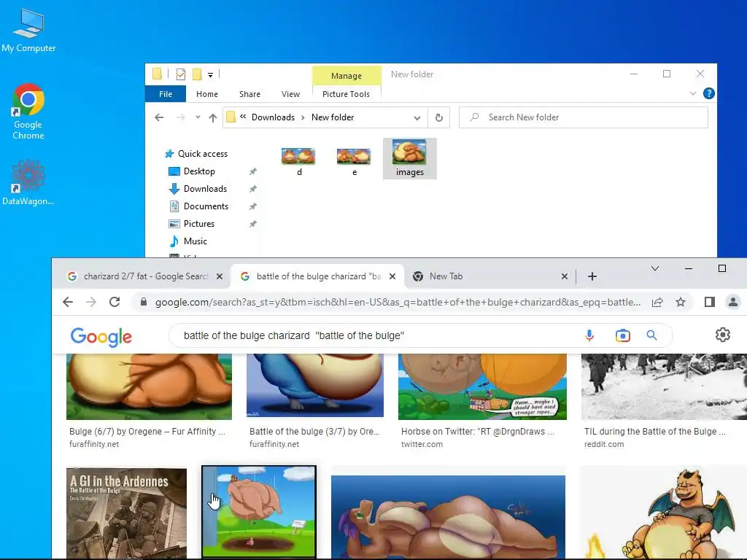Open Chrome profile avatar

point(732,302)
